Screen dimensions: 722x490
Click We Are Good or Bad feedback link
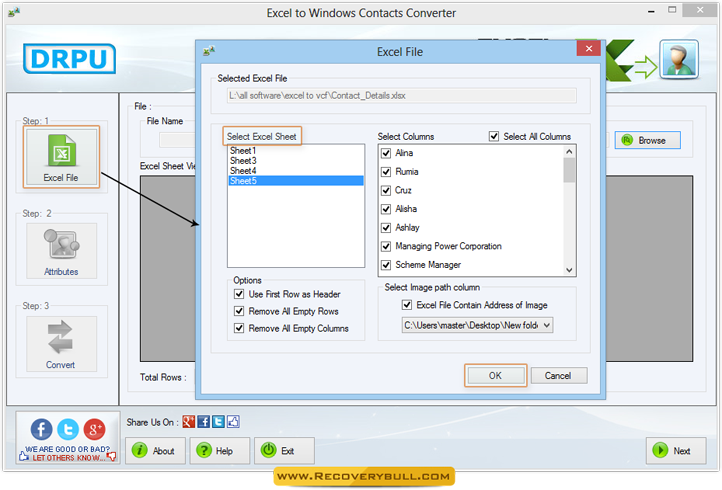pyautogui.click(x=67, y=453)
